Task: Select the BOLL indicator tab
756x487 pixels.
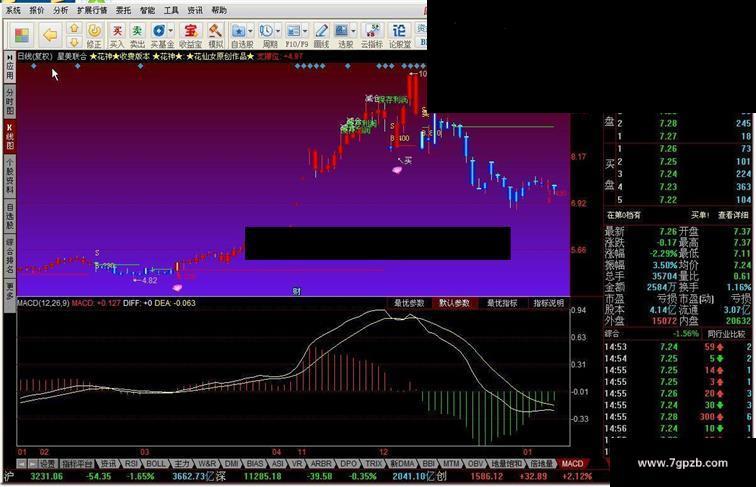Action: (x=155, y=464)
